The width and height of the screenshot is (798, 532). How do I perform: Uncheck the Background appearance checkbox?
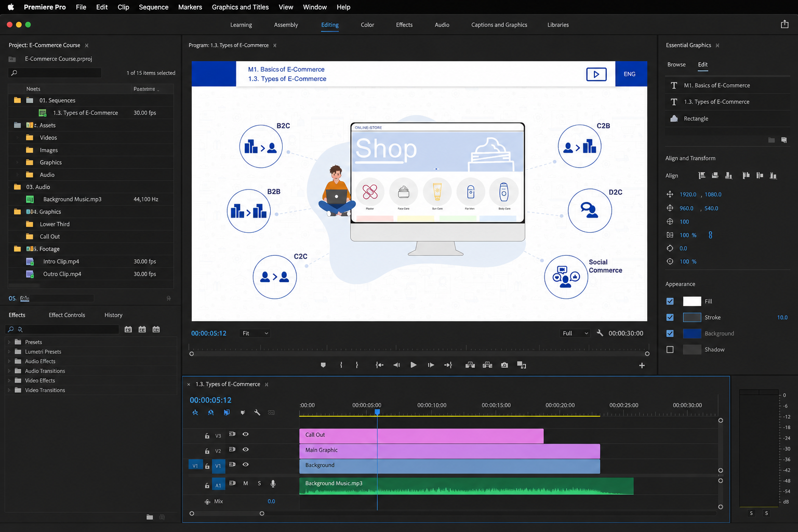click(x=670, y=334)
